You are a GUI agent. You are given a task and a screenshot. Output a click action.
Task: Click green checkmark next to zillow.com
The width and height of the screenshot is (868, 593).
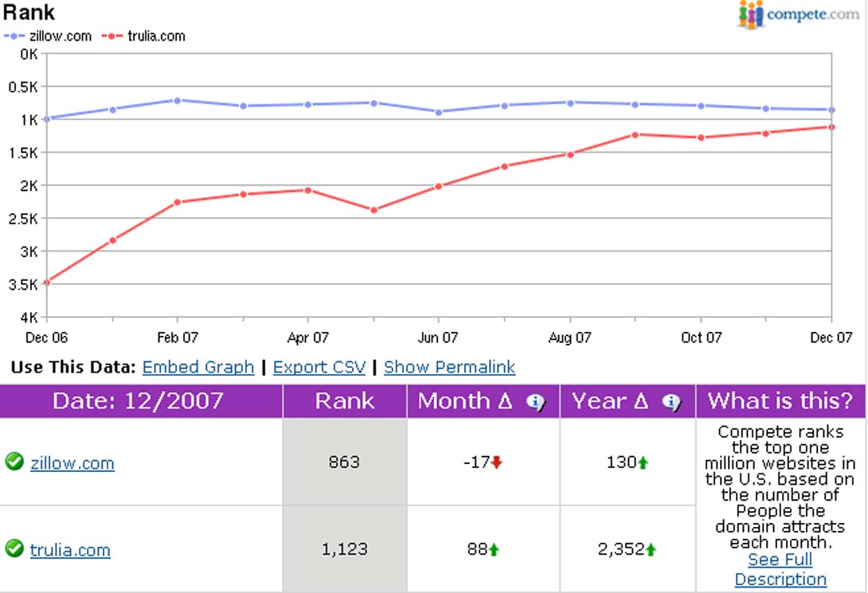coord(14,462)
